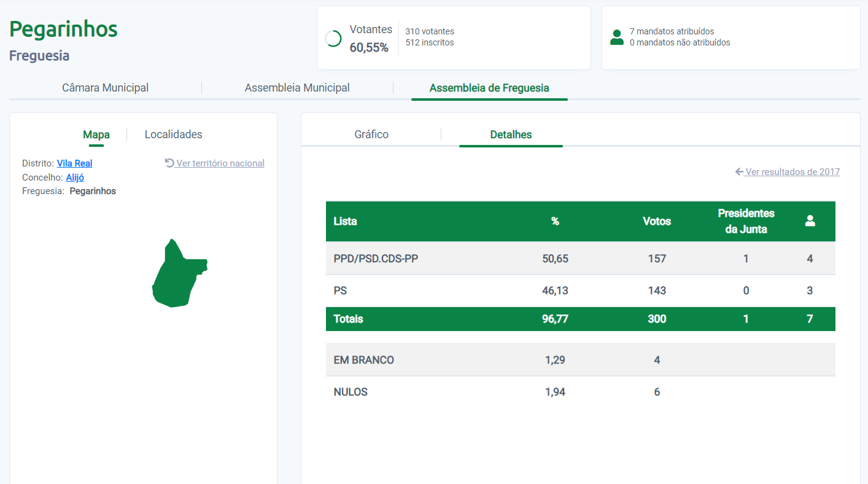The image size is (868, 484).
Task: Click the undo arrow icon beside national territory
Action: point(169,163)
